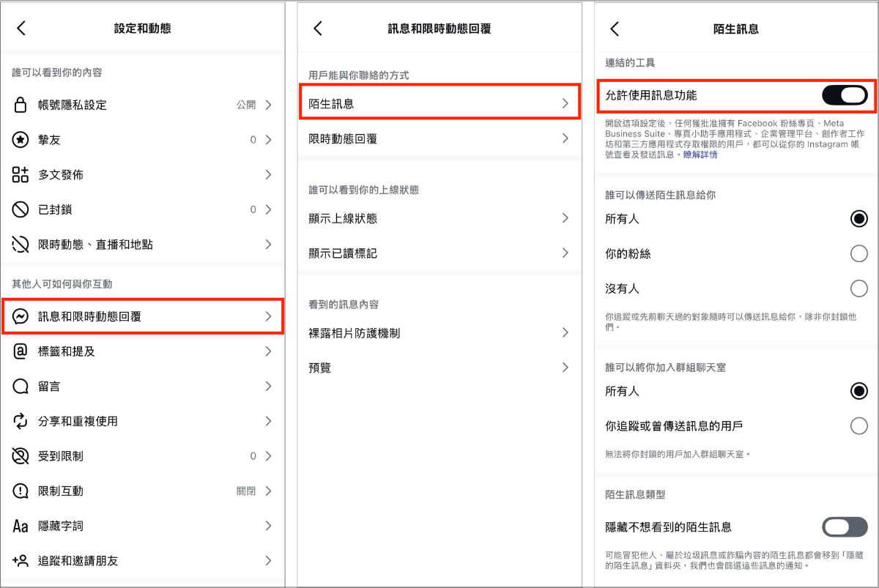The height and width of the screenshot is (588, 879).
Task: Tap the icon beside 限時動態、直播和地點
Action: click(21, 244)
